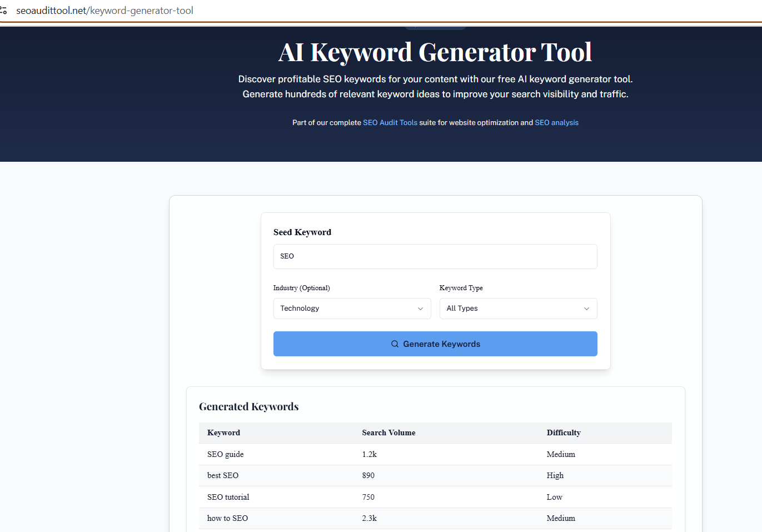Select the 'SEO tutorial' keyword cell

pyautogui.click(x=228, y=497)
